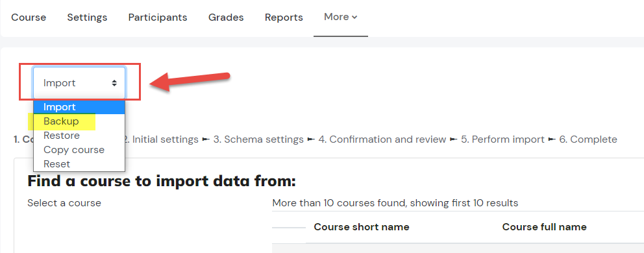The width and height of the screenshot is (644, 253).
Task: Click the Course full name column header
Action: tap(544, 227)
